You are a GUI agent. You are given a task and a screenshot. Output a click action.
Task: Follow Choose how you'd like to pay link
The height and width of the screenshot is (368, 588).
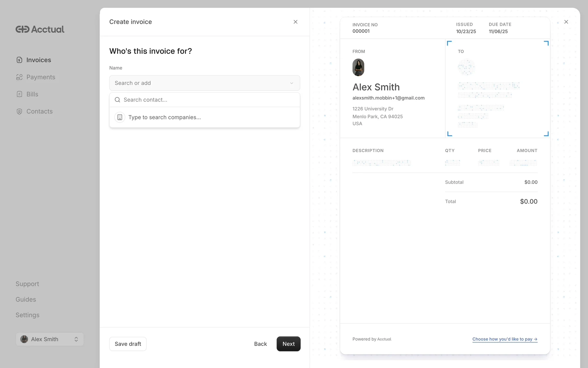(504, 339)
